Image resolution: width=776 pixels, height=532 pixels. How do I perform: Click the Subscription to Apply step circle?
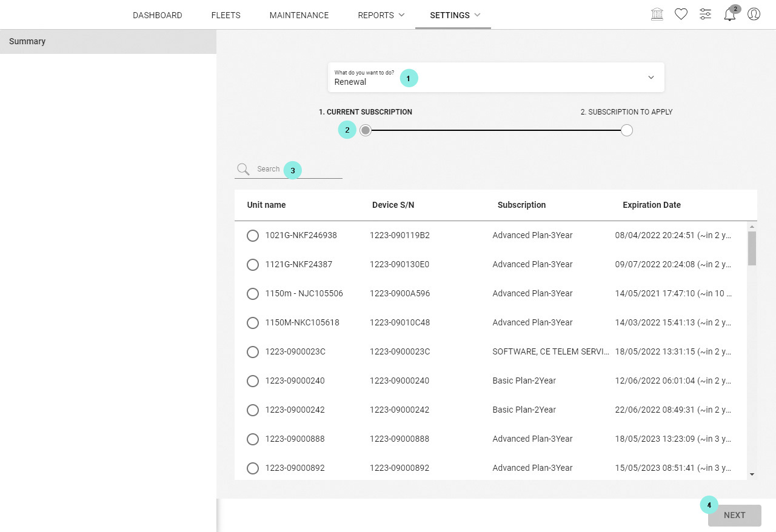tap(627, 130)
